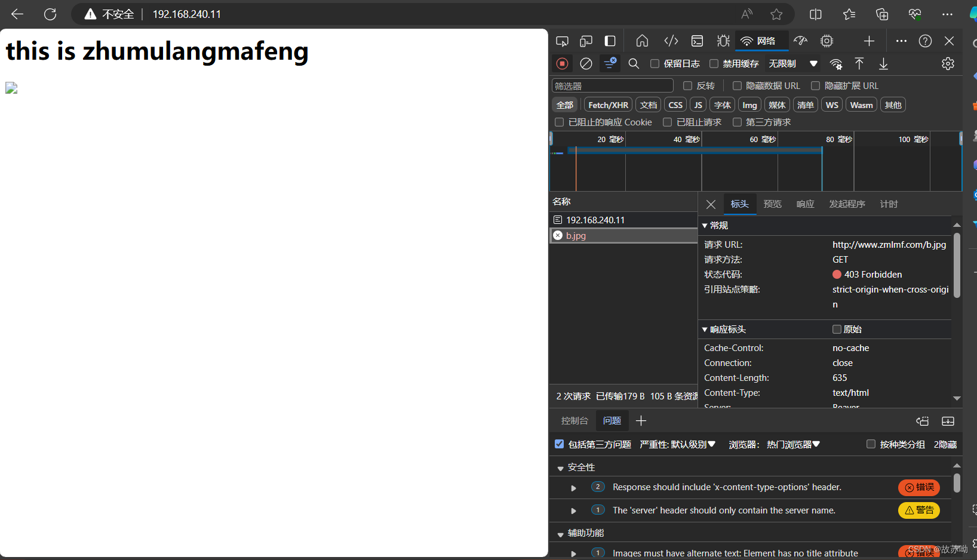
Task: Check the 隐藏数据 URL checkbox
Action: (x=737, y=86)
